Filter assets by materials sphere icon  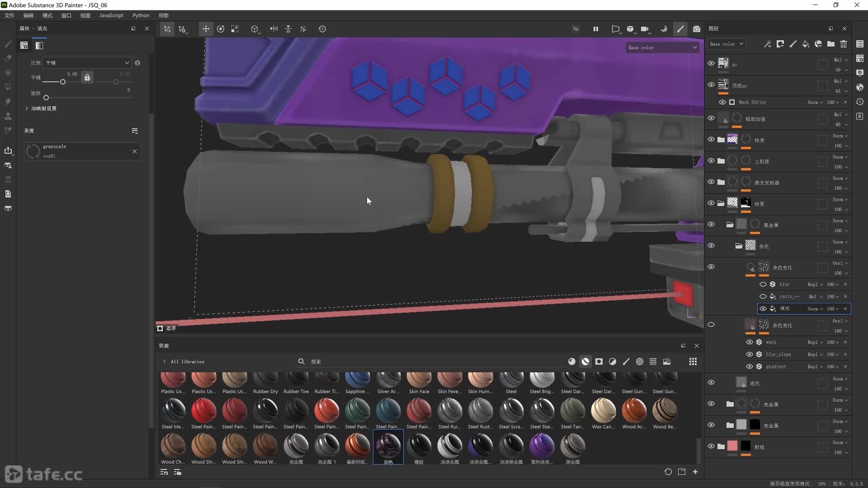click(572, 361)
